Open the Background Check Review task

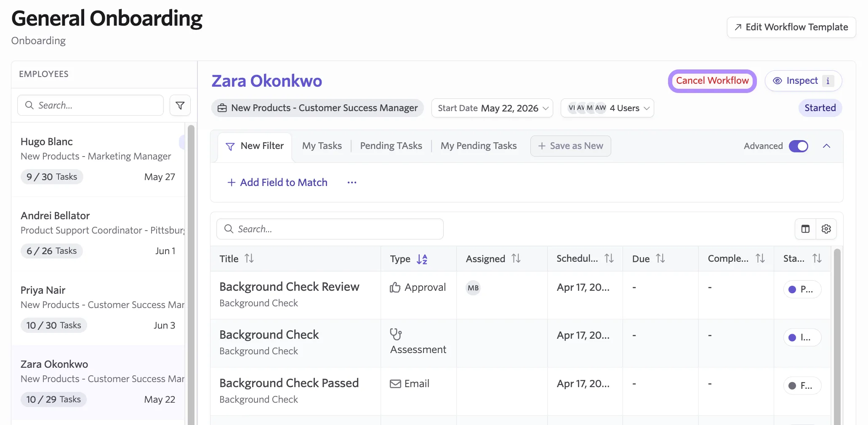289,287
